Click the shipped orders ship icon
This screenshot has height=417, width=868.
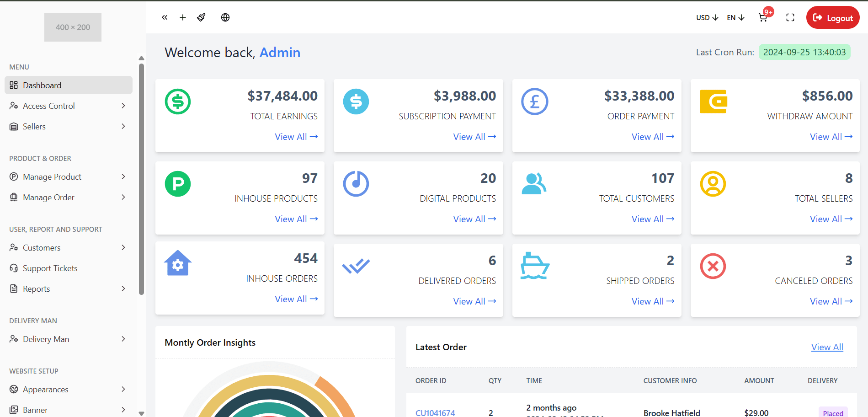534,266
